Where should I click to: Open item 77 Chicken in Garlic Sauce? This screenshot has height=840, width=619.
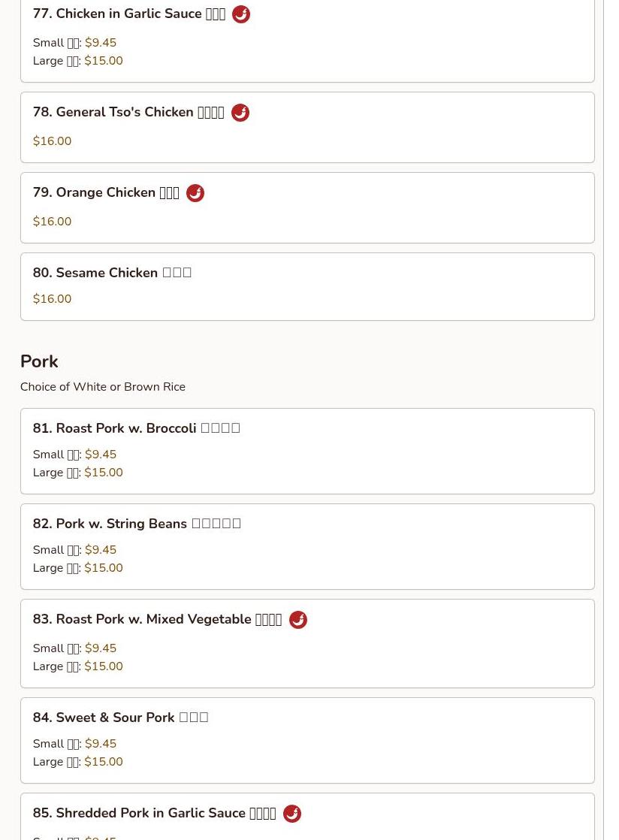click(128, 14)
